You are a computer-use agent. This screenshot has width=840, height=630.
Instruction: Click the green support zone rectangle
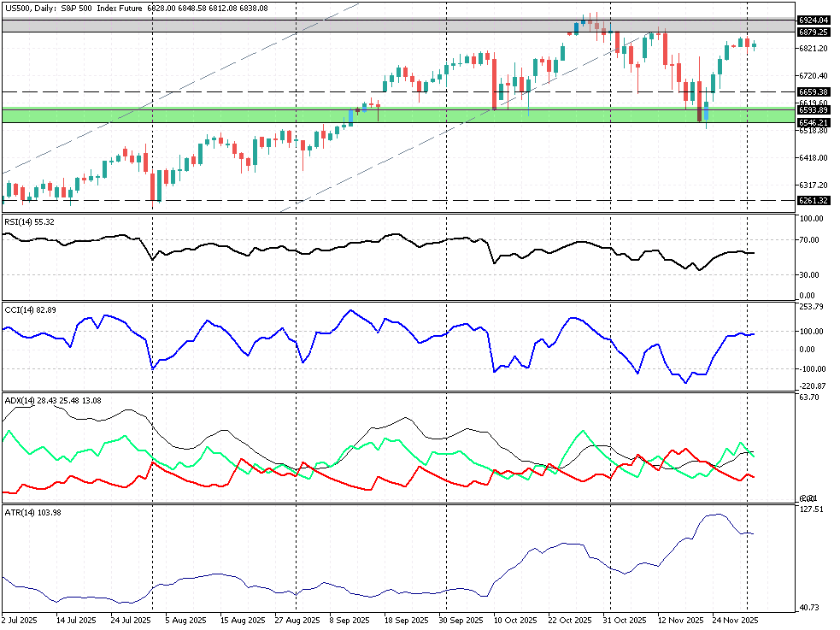click(256, 115)
